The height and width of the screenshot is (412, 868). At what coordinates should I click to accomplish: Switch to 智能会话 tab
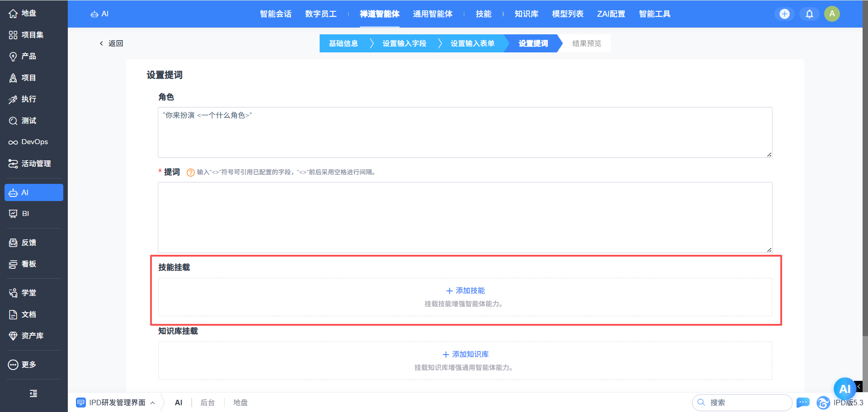[x=276, y=14]
